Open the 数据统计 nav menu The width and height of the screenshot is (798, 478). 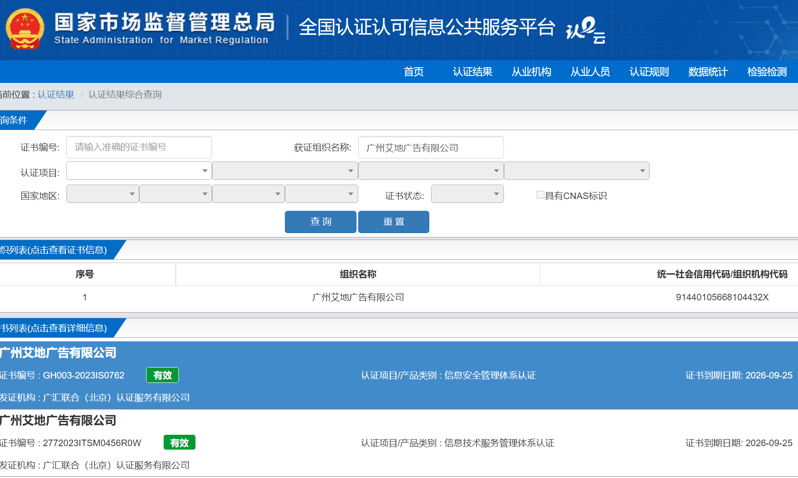[x=708, y=72]
